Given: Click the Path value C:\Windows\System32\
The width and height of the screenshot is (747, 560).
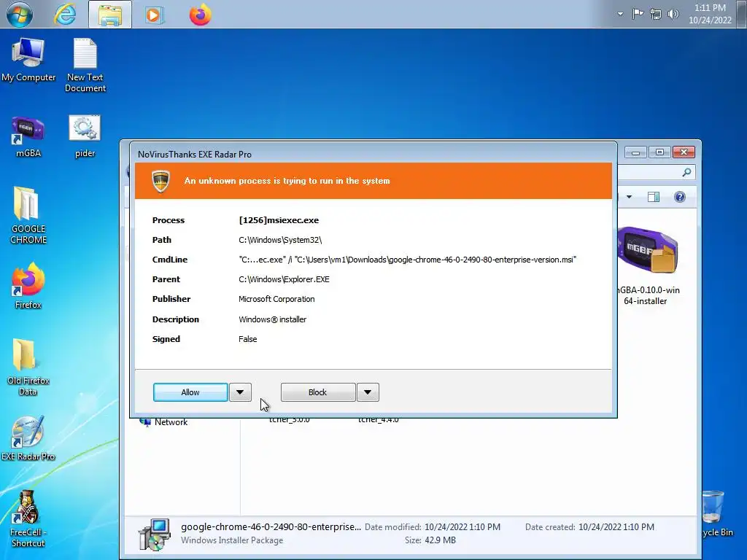Looking at the screenshot, I should [280, 240].
